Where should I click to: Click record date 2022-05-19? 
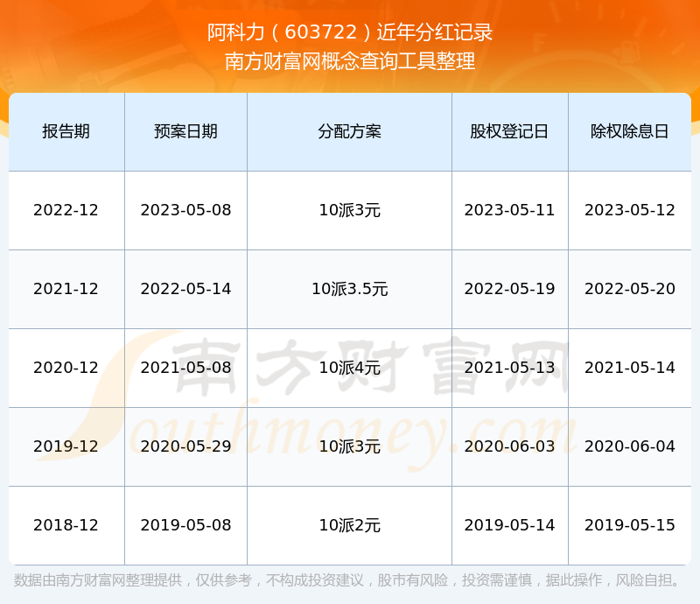click(x=509, y=289)
